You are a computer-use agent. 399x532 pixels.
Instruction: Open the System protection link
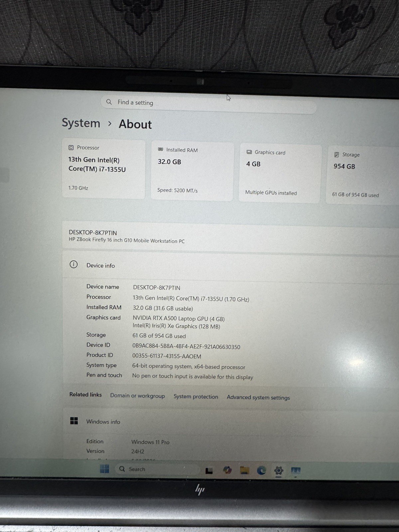coord(196,396)
